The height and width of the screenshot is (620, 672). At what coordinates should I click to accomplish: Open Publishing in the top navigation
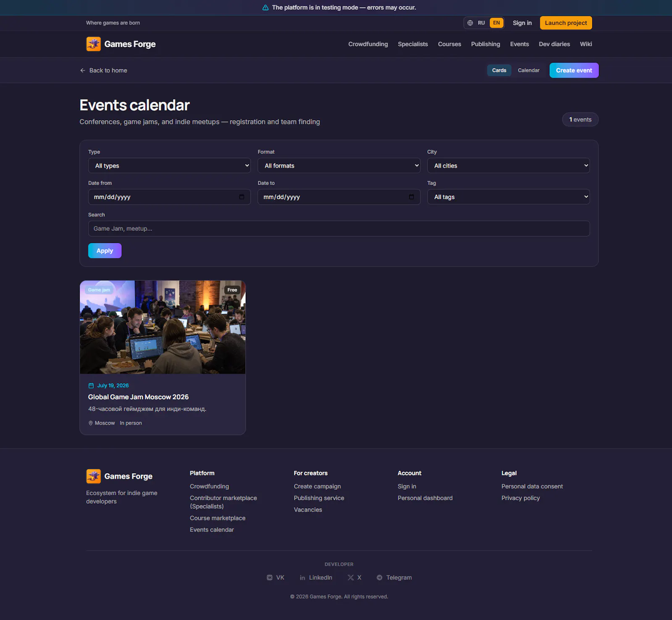(x=486, y=44)
